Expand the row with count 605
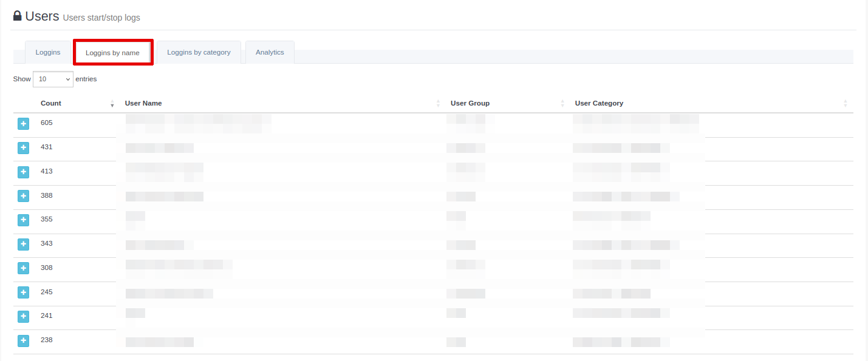 click(x=23, y=124)
